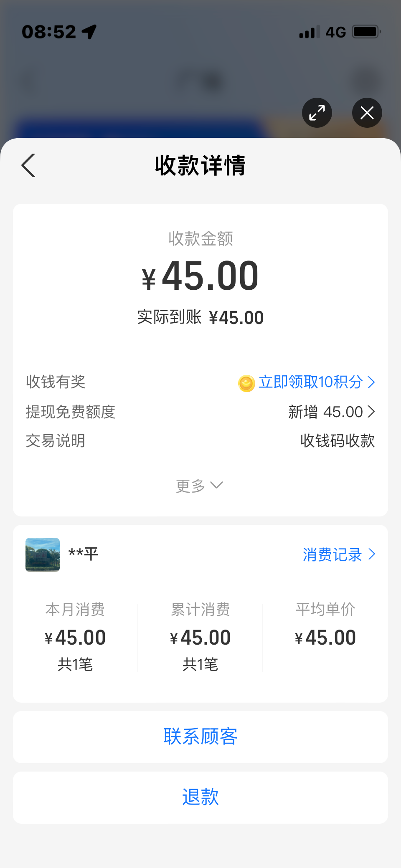Tap the gold coin reward icon
The height and width of the screenshot is (868, 401).
pyautogui.click(x=246, y=383)
